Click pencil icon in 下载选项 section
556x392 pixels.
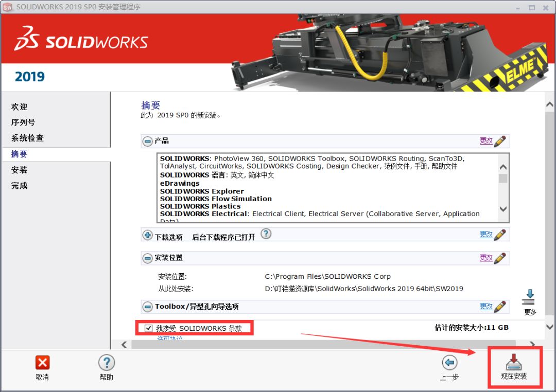(x=499, y=235)
